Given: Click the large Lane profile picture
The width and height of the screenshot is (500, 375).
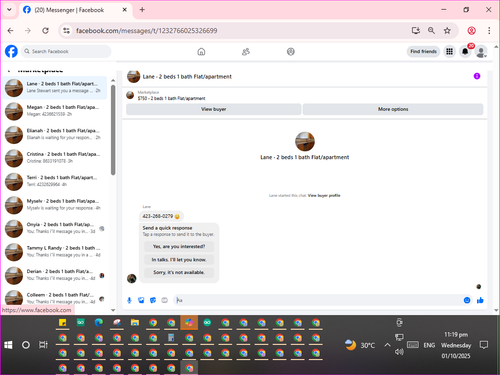Looking at the screenshot, I should pyautogui.click(x=305, y=141).
